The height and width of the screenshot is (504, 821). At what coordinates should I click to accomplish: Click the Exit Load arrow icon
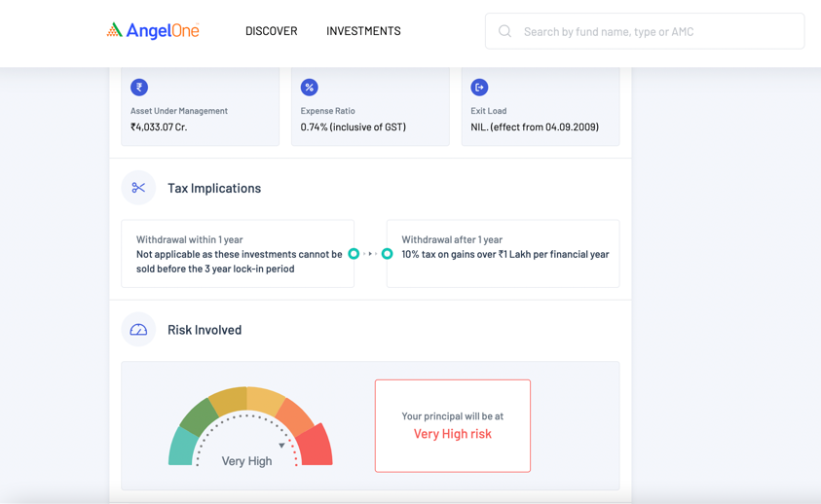[479, 88]
